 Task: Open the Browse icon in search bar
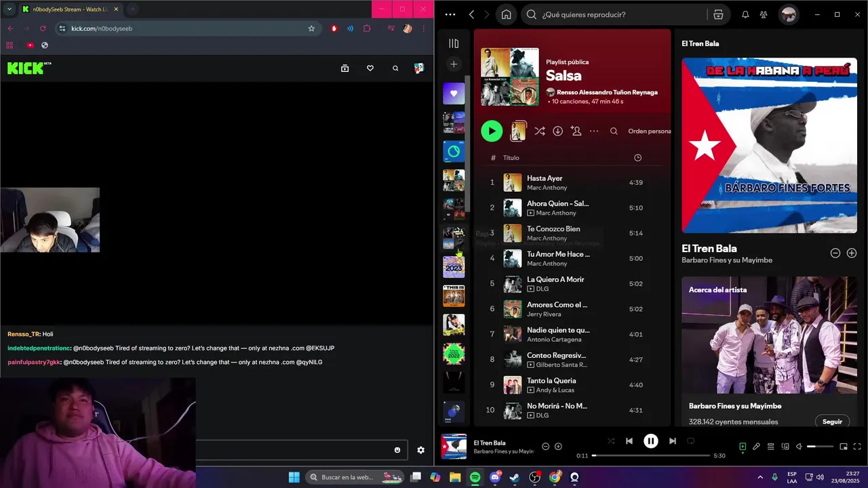718,15
